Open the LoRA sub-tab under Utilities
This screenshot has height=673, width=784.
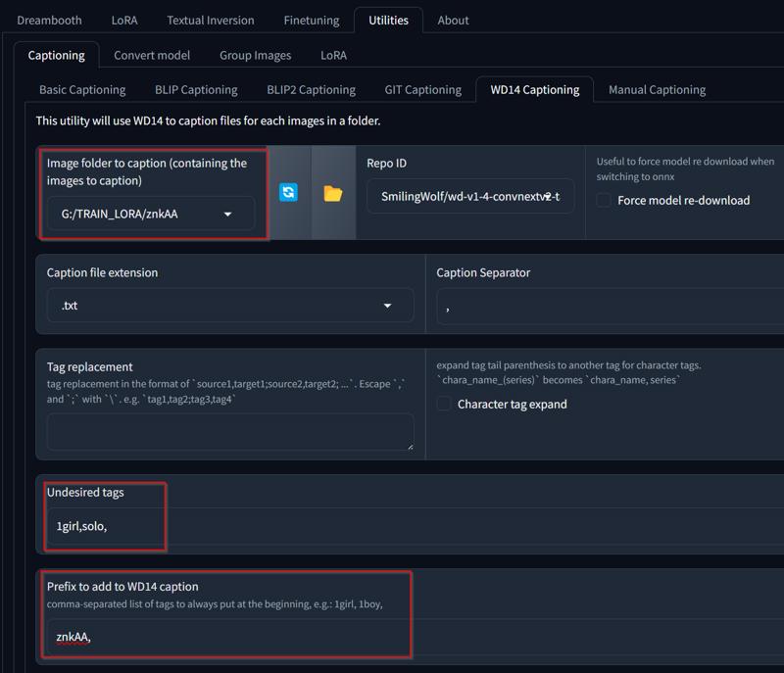click(333, 55)
